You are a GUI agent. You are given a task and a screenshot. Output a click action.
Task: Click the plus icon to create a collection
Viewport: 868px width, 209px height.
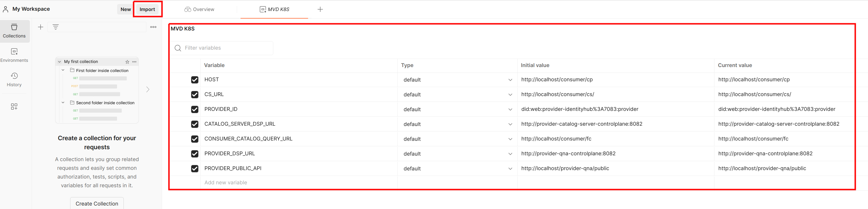pyautogui.click(x=41, y=27)
